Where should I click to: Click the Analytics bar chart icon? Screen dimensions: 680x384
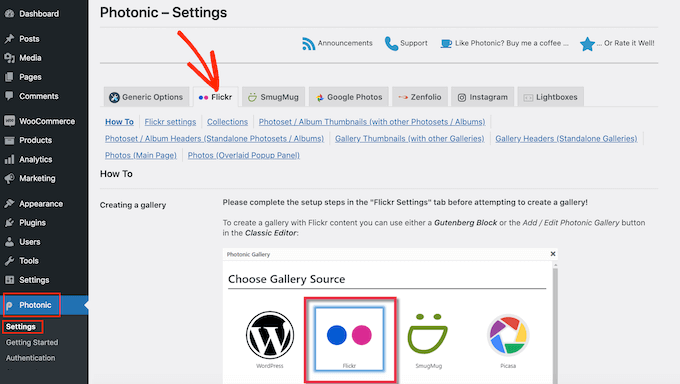click(10, 159)
